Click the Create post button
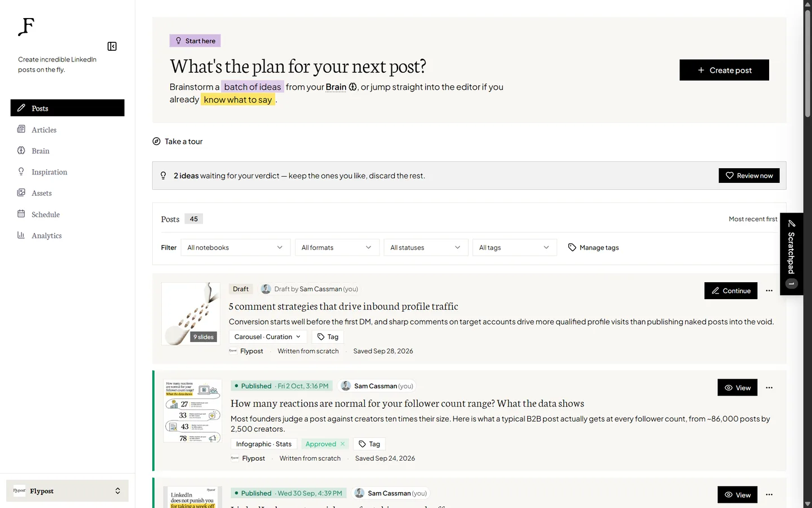Viewport: 812px width, 508px height. 724,70
